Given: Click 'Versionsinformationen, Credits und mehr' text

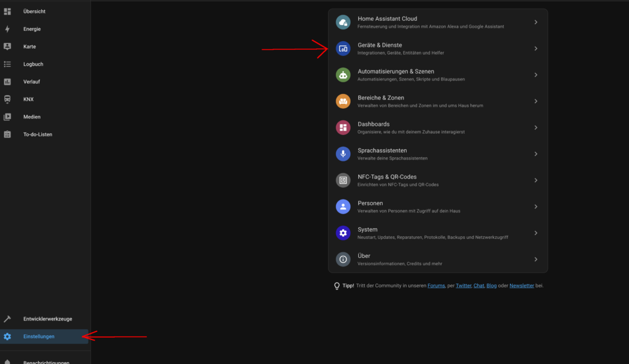Looking at the screenshot, I should (399, 264).
